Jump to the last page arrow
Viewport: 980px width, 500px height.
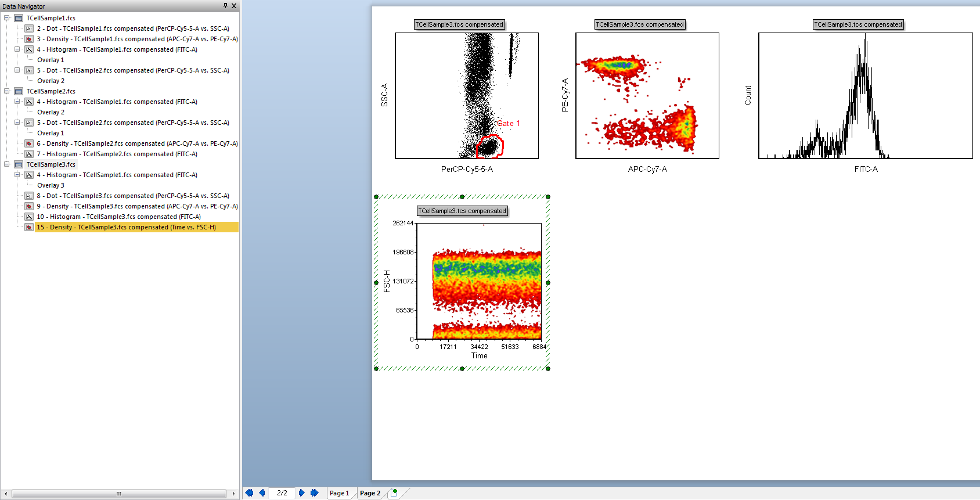click(x=314, y=493)
